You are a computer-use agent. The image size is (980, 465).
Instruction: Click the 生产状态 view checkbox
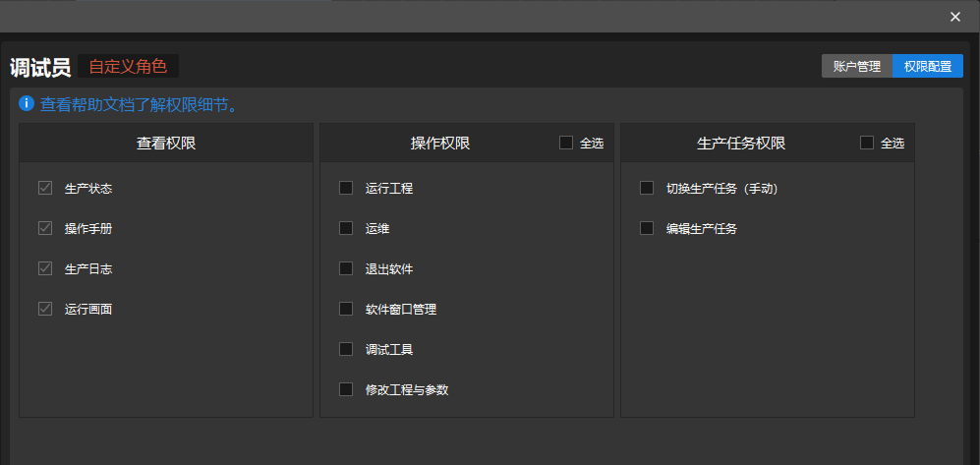(45, 188)
